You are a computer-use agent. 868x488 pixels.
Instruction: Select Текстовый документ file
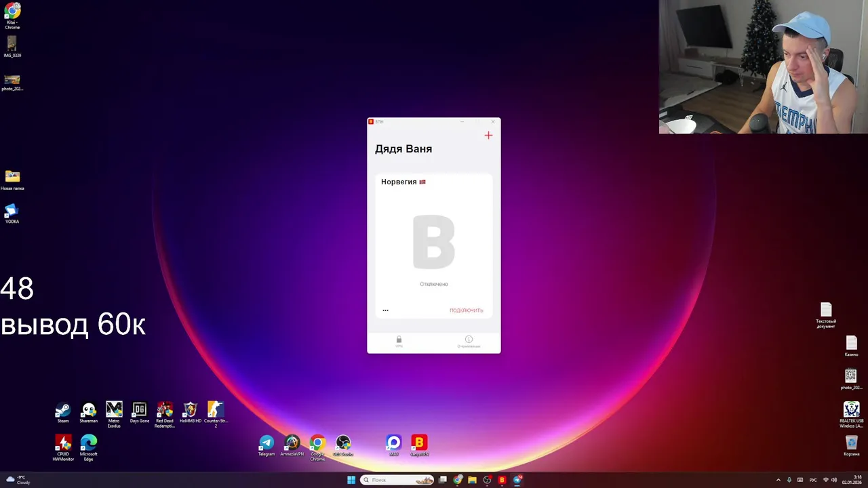pyautogui.click(x=826, y=316)
